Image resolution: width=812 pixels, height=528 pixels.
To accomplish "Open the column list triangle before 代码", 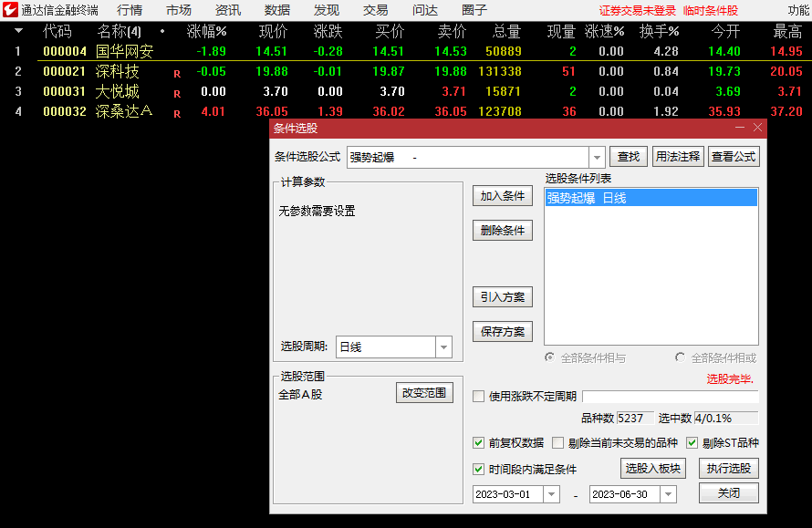I will click(18, 31).
